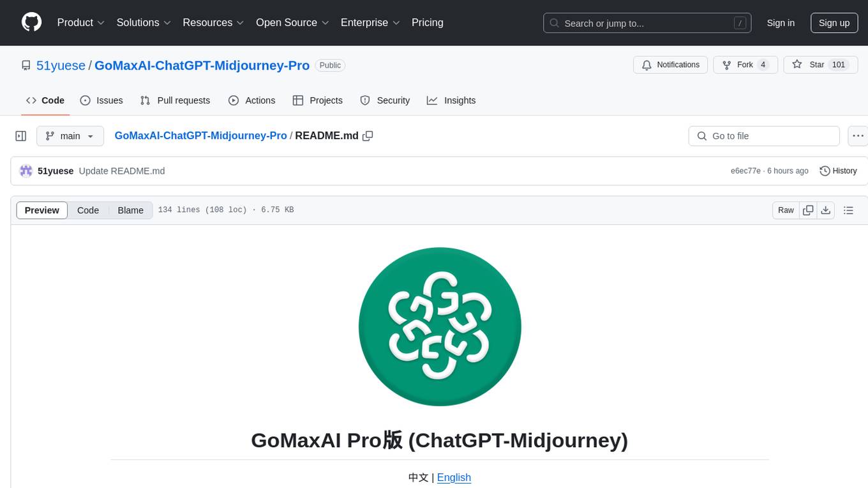The image size is (868, 488).
Task: Open the GoMaxAI-ChatGPT-Midjourney-Pro repository link
Action: (202, 65)
